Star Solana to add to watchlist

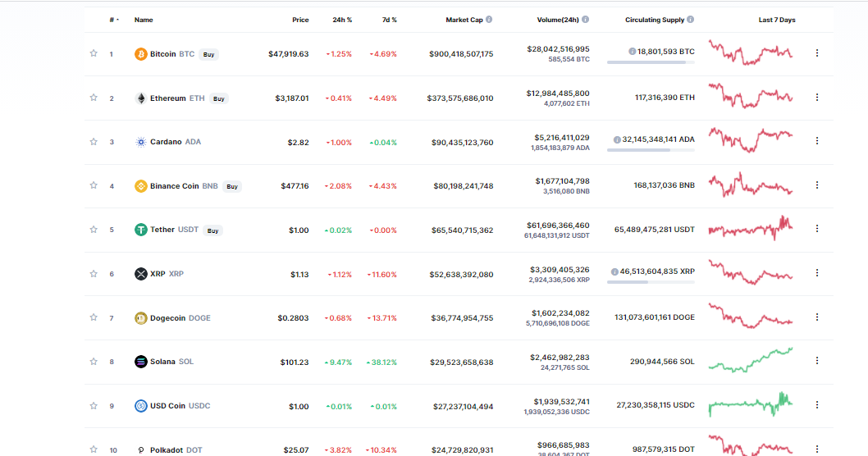click(94, 362)
